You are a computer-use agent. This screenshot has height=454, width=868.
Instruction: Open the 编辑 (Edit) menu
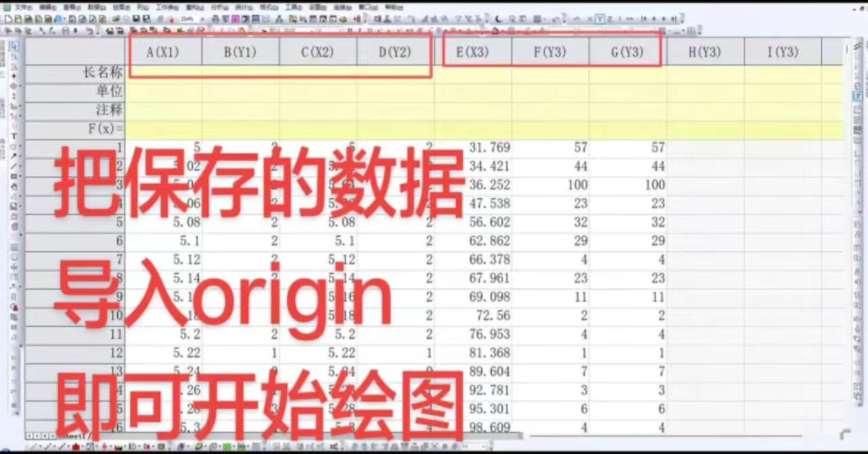coord(47,7)
